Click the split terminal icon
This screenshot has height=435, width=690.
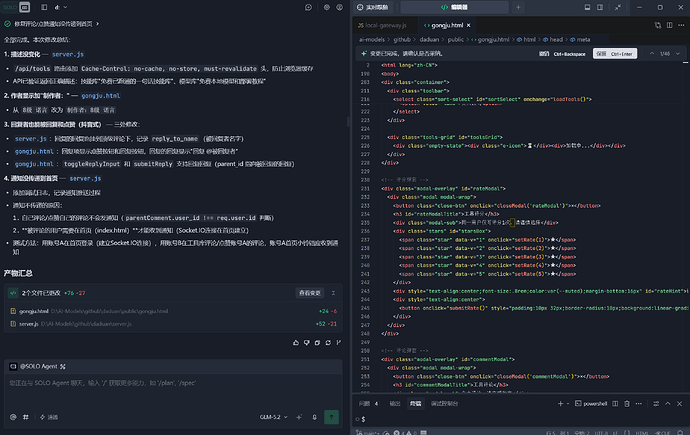tap(615, 403)
